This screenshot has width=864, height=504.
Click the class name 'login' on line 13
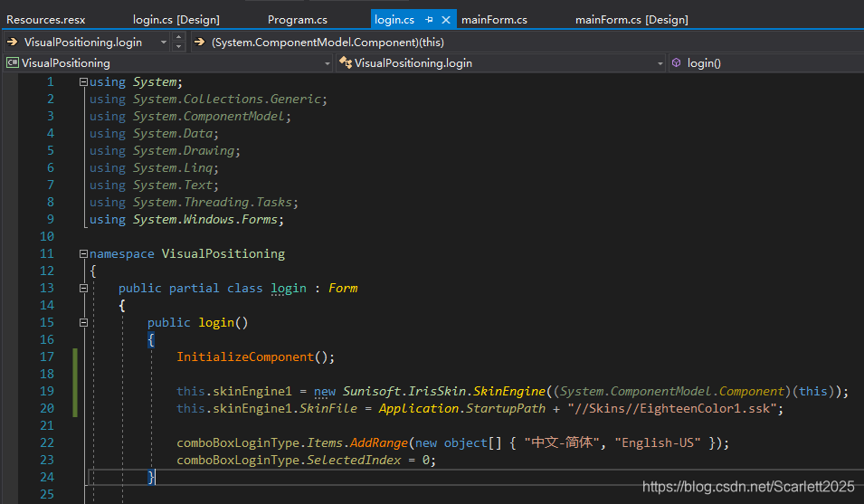pyautogui.click(x=289, y=288)
